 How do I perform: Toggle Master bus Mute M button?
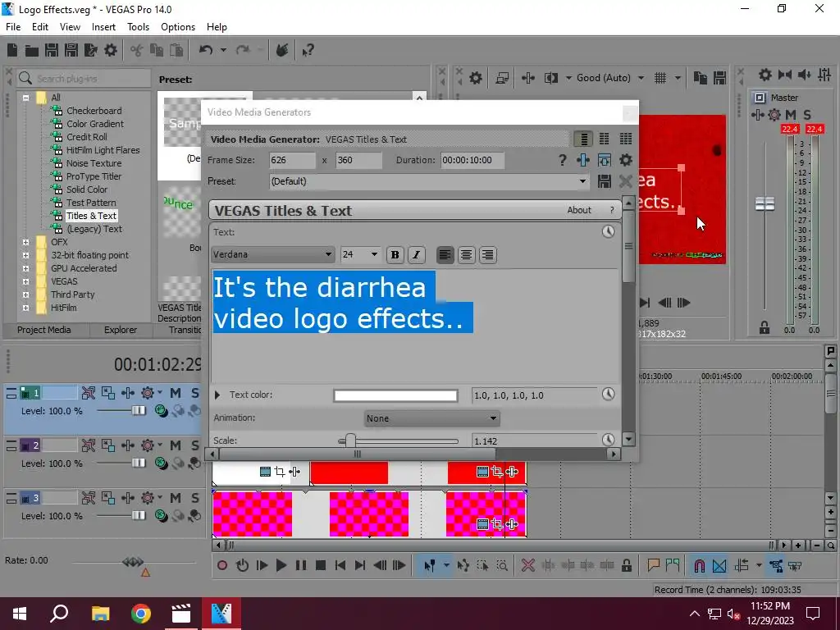coord(790,115)
